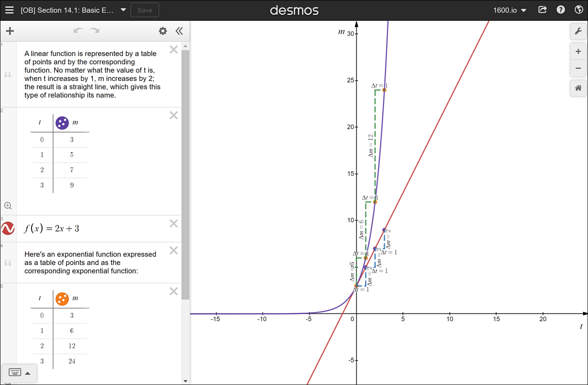This screenshot has width=588, height=385.
Task: Click the scrollbar down arrow
Action: (186, 381)
